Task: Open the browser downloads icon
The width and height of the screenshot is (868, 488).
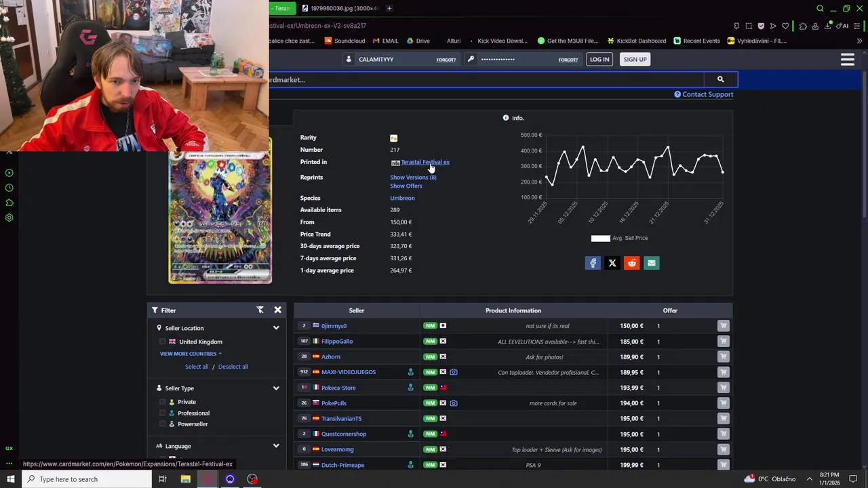Action: (x=828, y=26)
